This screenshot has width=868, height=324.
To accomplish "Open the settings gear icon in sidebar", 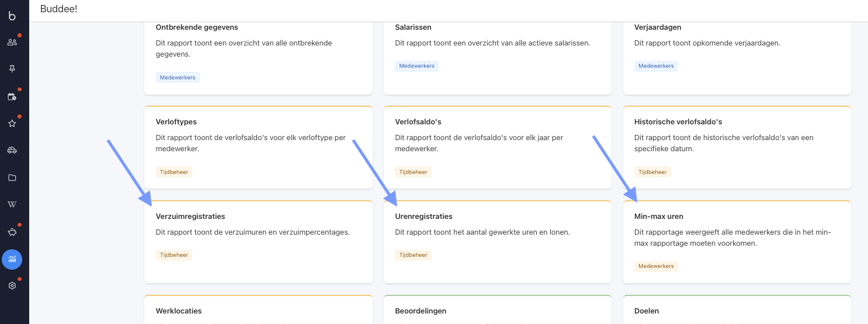I will [12, 286].
